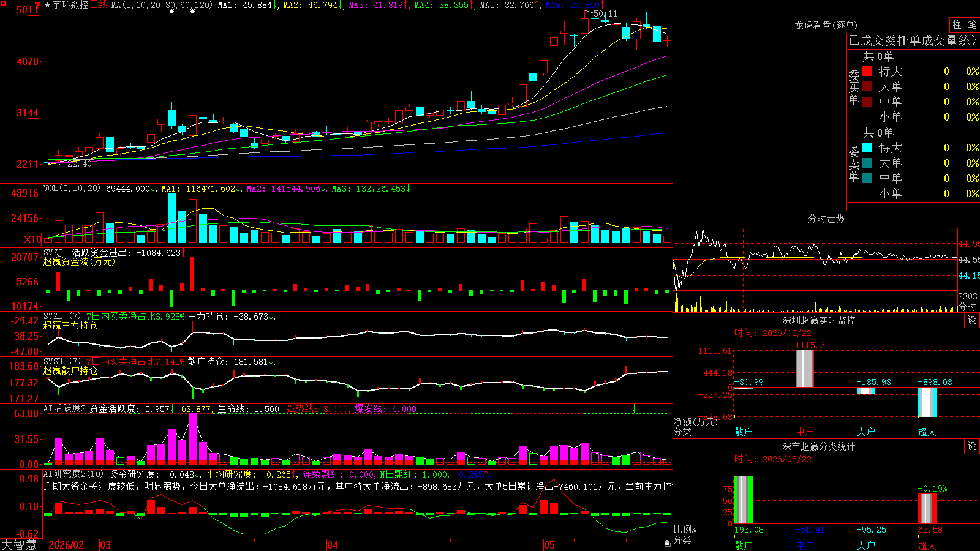The image size is (980, 551).
Task: Click the lock icon on the timeline
Action: tap(667, 544)
